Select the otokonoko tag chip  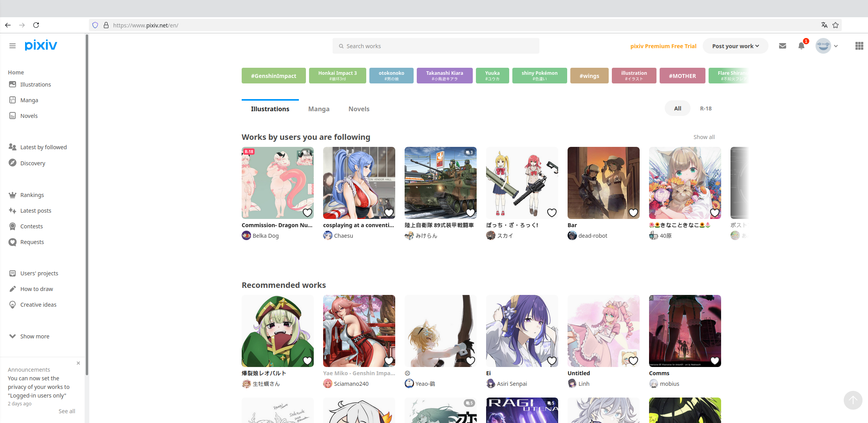pos(391,76)
